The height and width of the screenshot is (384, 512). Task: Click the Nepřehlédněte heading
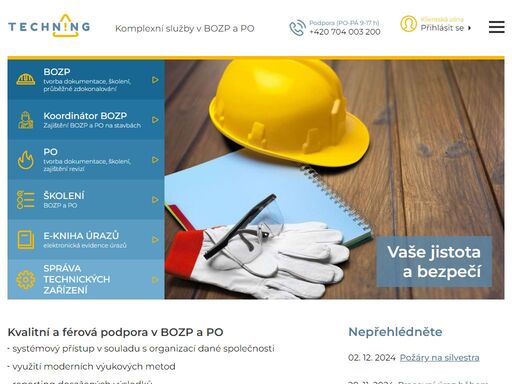395,332
